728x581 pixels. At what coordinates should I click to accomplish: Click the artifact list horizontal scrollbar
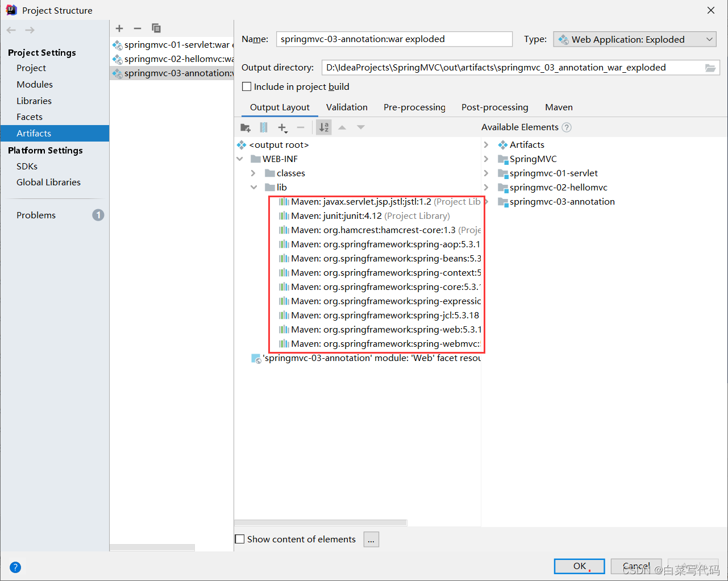coord(152,548)
